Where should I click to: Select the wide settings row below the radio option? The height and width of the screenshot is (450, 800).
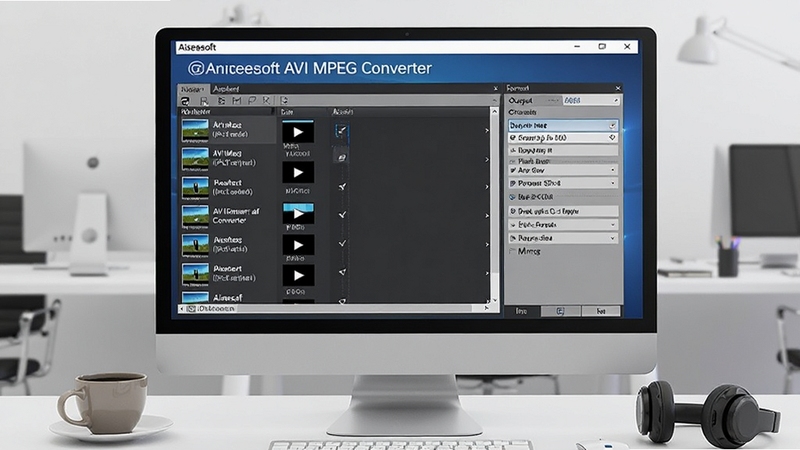point(563,211)
